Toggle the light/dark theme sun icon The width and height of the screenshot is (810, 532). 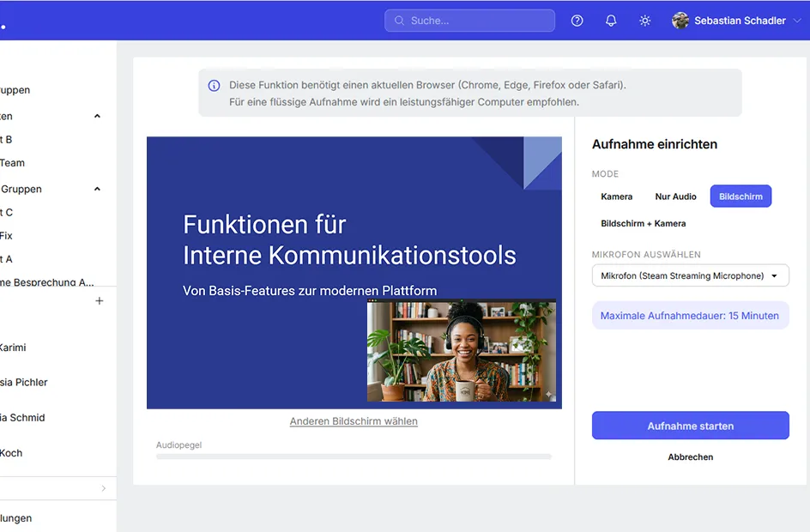tap(644, 21)
